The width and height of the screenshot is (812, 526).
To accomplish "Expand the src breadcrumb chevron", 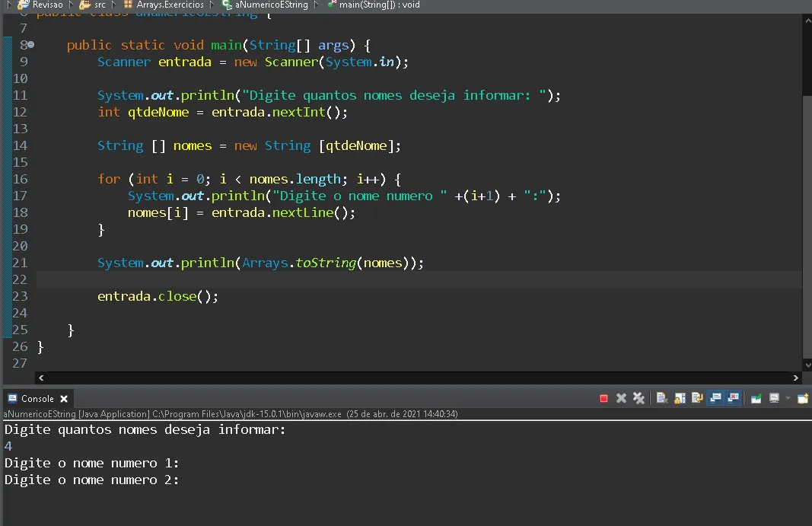I will (113, 5).
